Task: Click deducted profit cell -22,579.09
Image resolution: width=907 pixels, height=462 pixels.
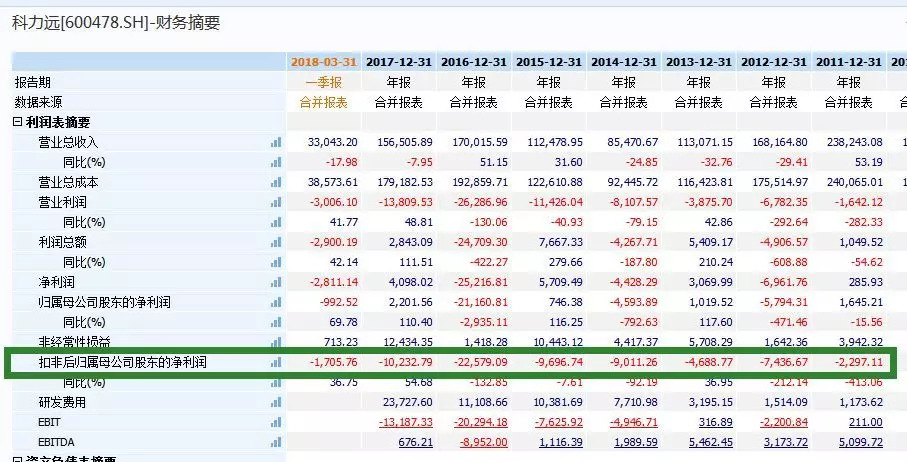Action: 481,363
